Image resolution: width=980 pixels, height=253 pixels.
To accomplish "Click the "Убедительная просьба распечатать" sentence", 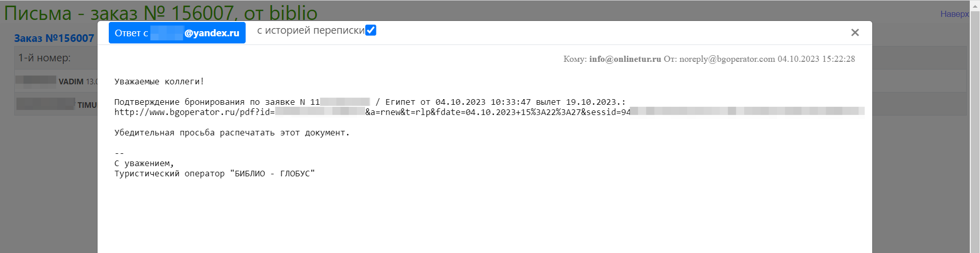I will 232,132.
